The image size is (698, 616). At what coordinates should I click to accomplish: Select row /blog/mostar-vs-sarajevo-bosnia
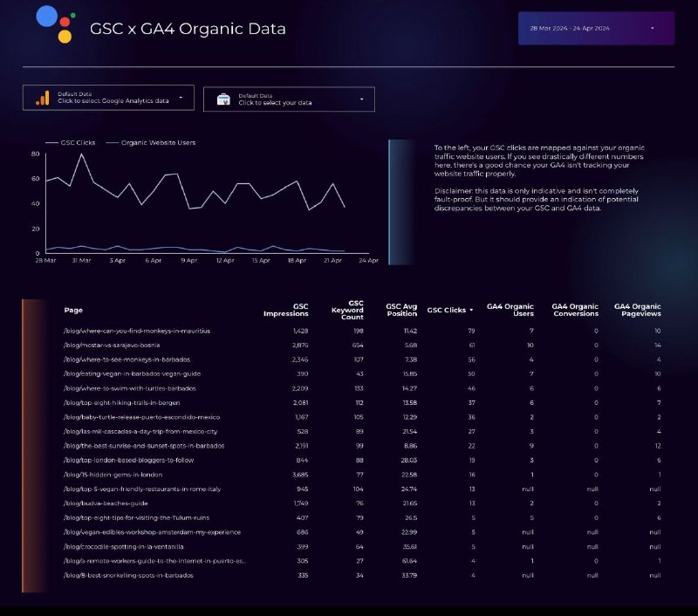point(362,345)
